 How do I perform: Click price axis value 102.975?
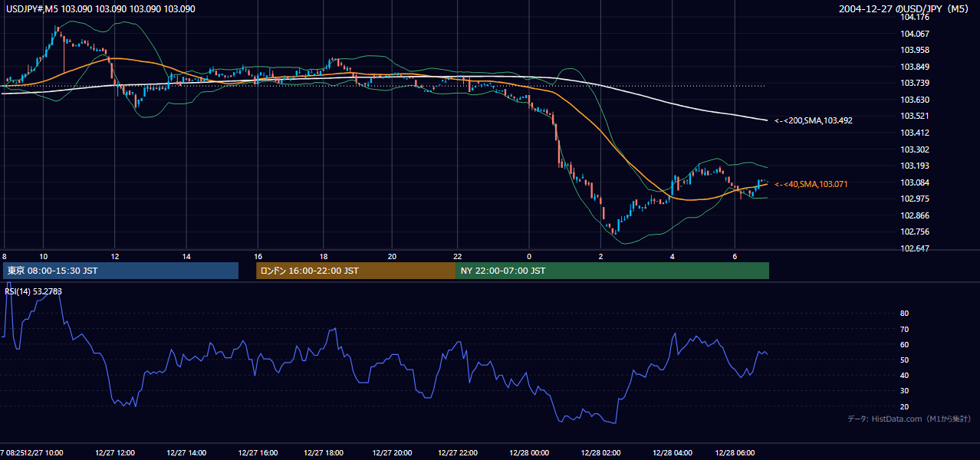click(914, 199)
